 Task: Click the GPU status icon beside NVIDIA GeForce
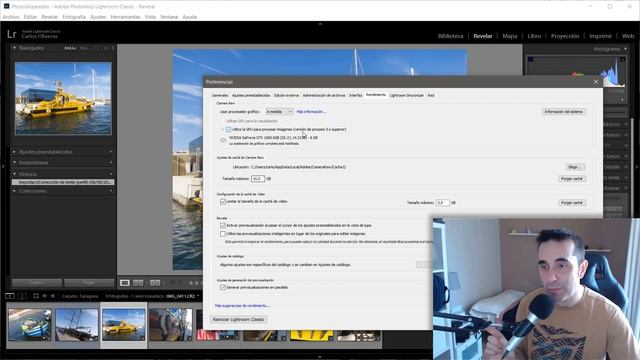[x=223, y=141]
